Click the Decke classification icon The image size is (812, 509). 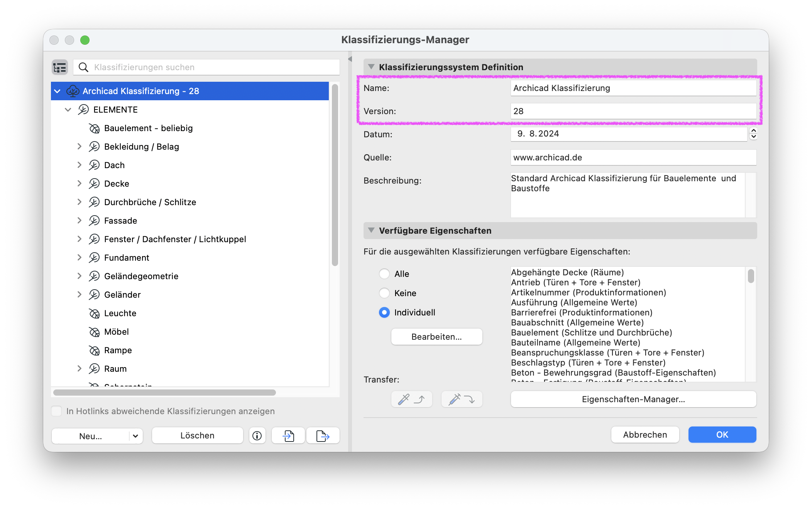click(x=94, y=184)
